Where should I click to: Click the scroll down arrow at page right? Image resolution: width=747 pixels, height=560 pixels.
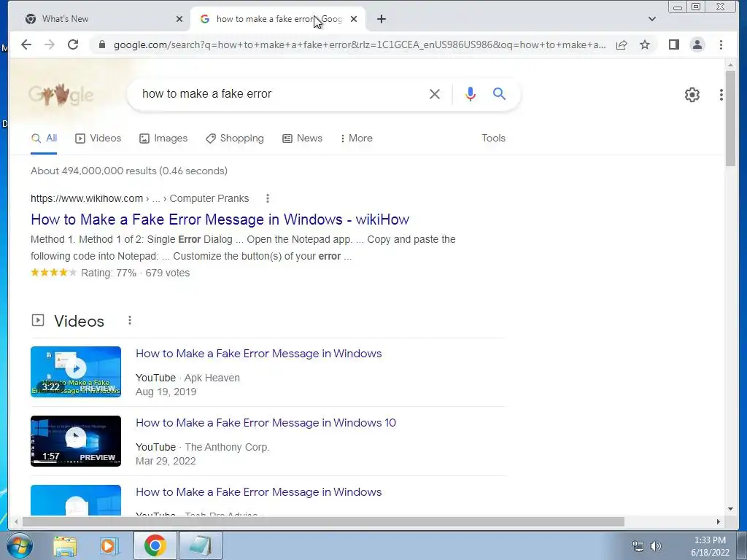[x=730, y=509]
